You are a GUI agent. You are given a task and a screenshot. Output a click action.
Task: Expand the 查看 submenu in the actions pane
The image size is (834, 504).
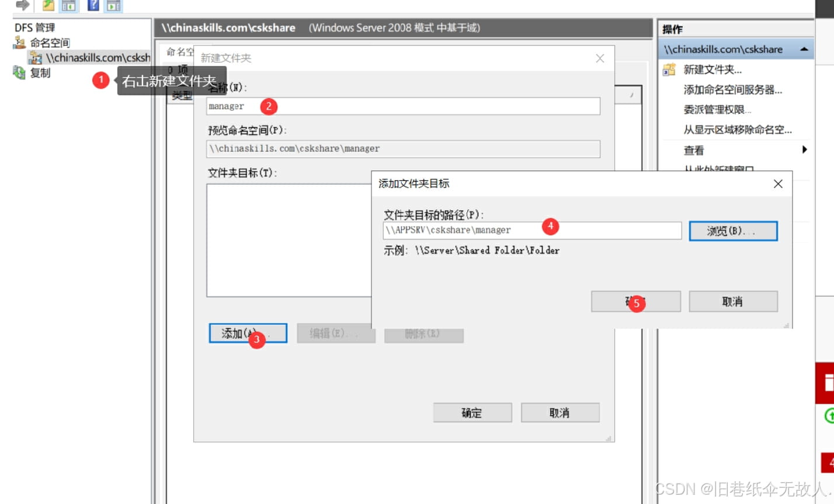[693, 150]
